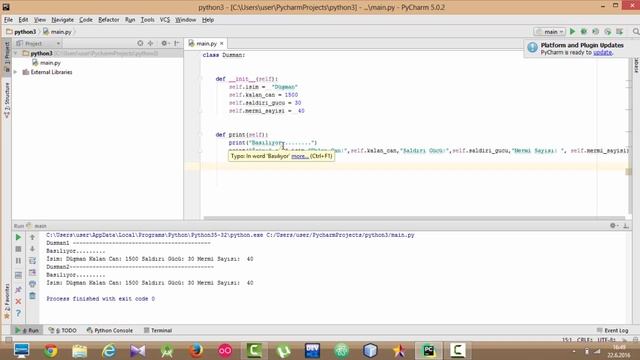The height and width of the screenshot is (360, 640).
Task: Open Firefox from taskbar
Action: (x=196, y=351)
